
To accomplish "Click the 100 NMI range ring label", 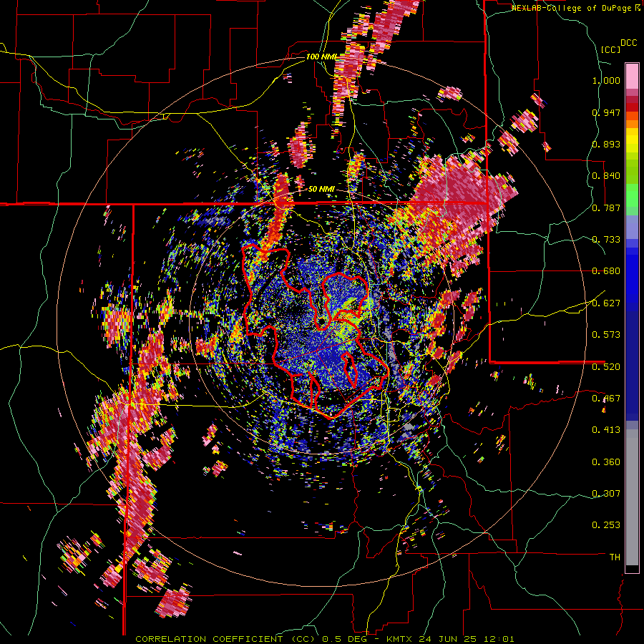I will pyautogui.click(x=321, y=57).
